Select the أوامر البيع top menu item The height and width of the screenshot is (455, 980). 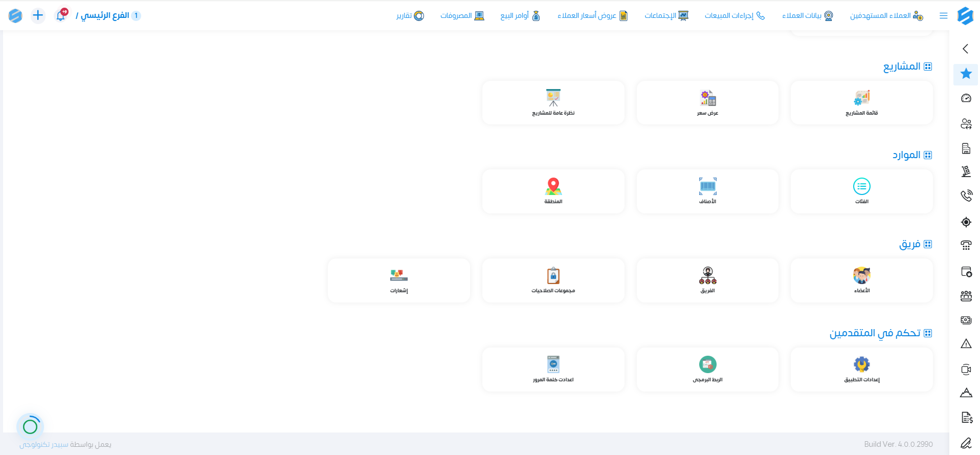coord(520,16)
